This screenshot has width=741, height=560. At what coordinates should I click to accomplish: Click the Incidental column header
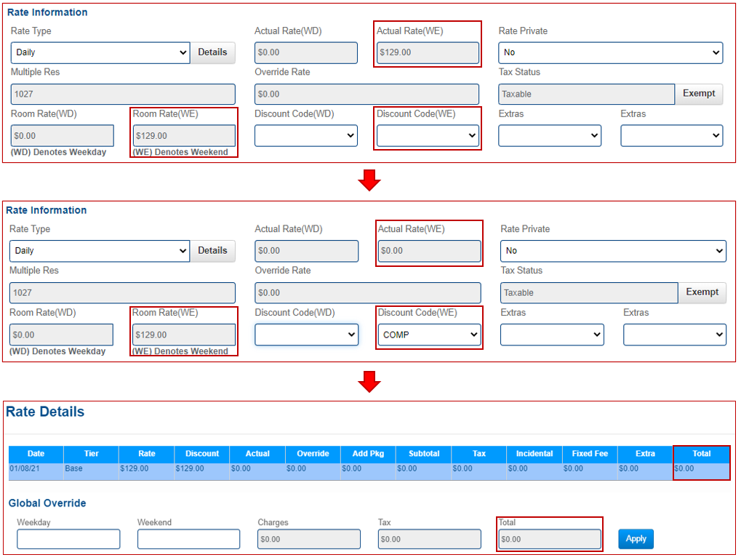[x=534, y=454]
